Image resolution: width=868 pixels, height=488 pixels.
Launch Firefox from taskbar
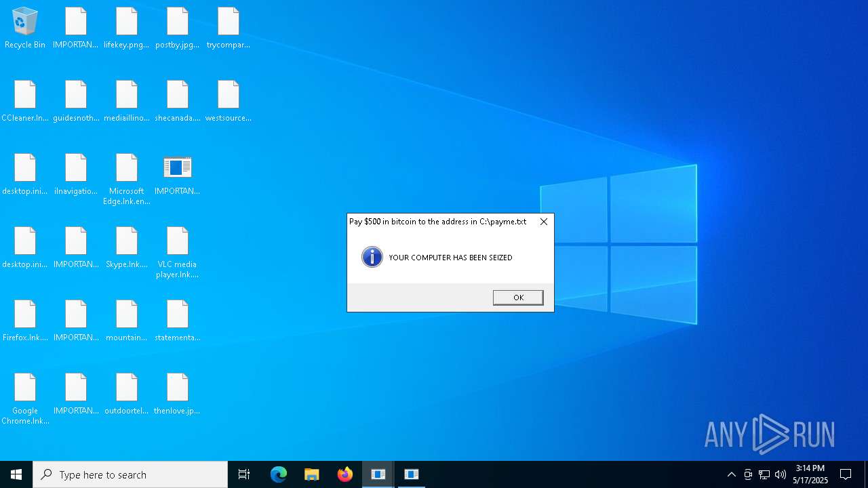click(x=345, y=474)
